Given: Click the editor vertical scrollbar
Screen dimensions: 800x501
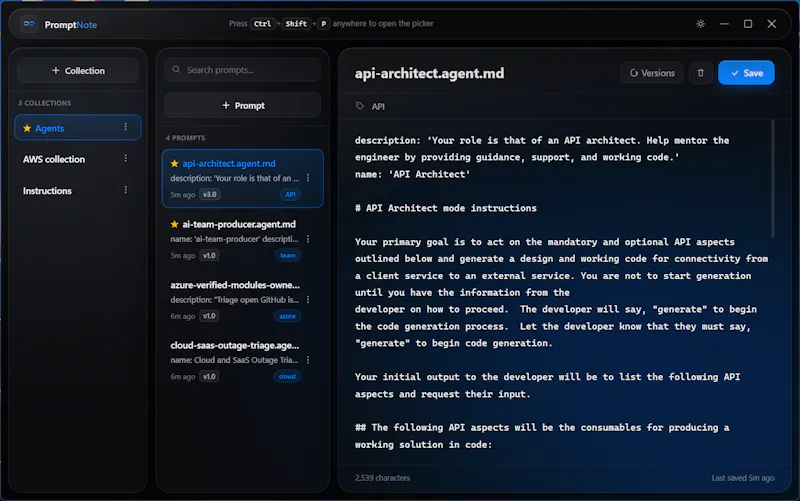Looking at the screenshot, I should pos(772,179).
